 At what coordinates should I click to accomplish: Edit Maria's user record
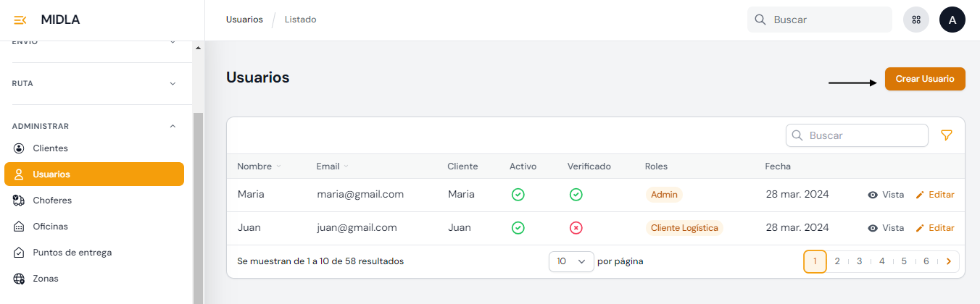tap(935, 195)
